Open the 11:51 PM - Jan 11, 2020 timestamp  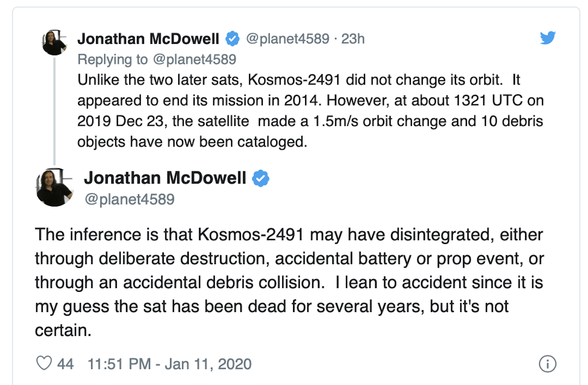[x=169, y=364]
